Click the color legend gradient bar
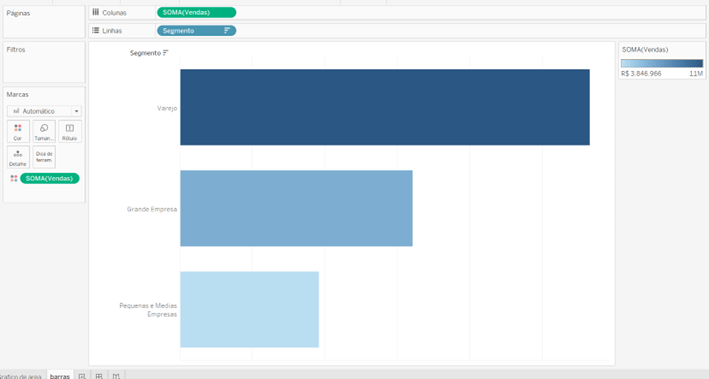 click(x=662, y=63)
